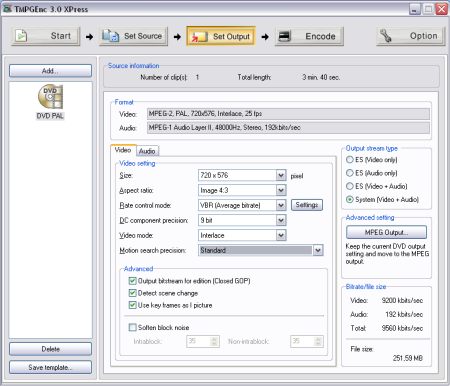
Task: Open the Rate control mode dropdown
Action: click(x=281, y=205)
